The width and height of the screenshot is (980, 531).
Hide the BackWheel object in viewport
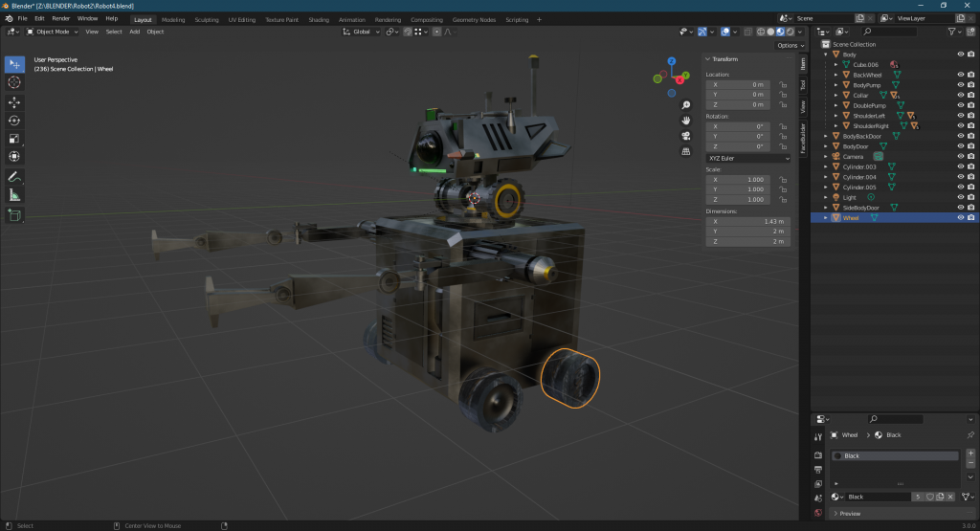point(961,75)
